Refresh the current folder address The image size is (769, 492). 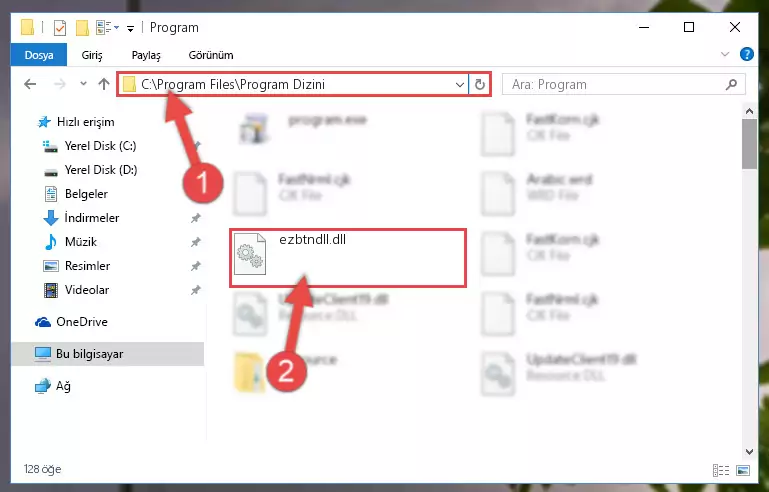(x=480, y=84)
